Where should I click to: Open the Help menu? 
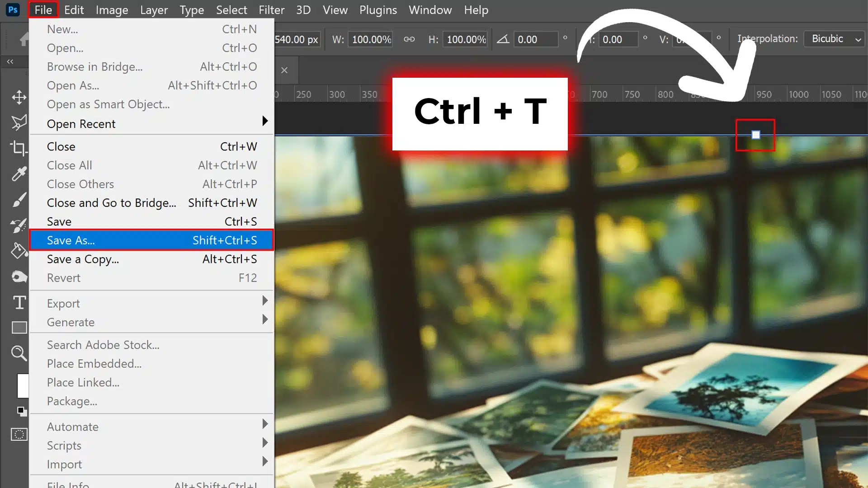(476, 9)
